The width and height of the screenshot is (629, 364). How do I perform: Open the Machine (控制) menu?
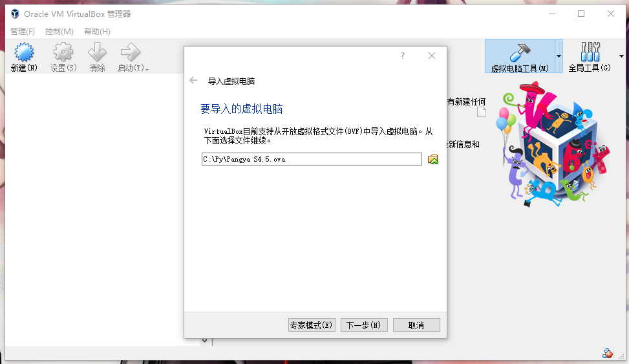(59, 31)
